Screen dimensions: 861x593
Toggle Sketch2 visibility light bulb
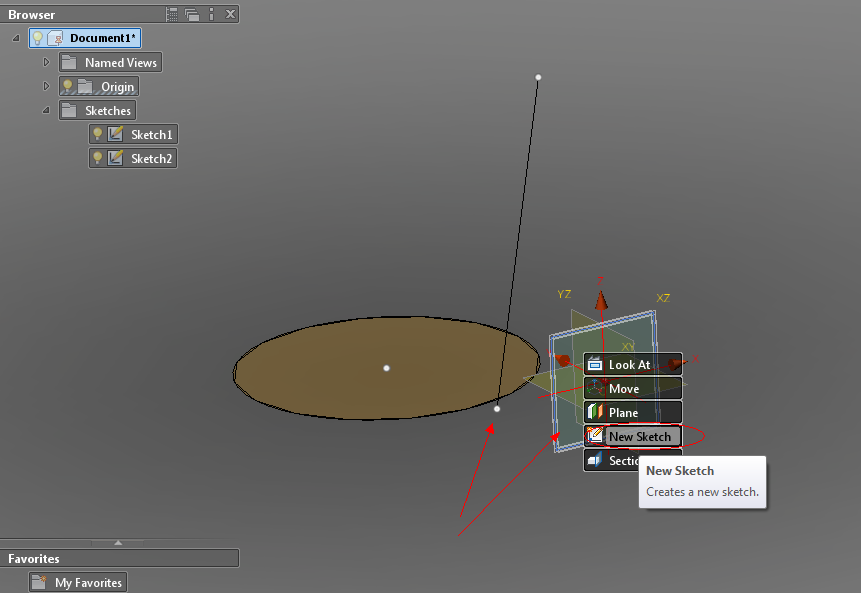(97, 158)
